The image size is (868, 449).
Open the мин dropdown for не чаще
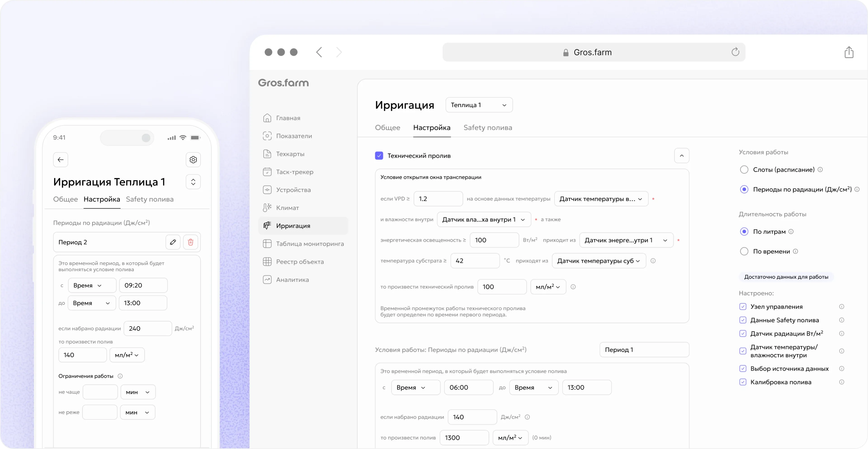[138, 392]
